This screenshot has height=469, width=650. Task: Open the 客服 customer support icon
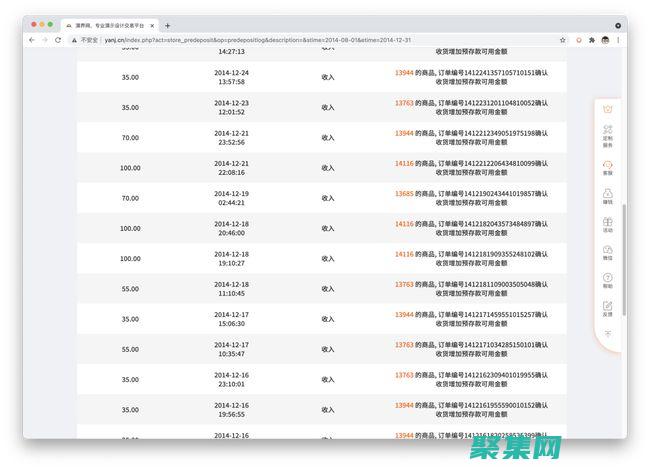pyautogui.click(x=608, y=166)
